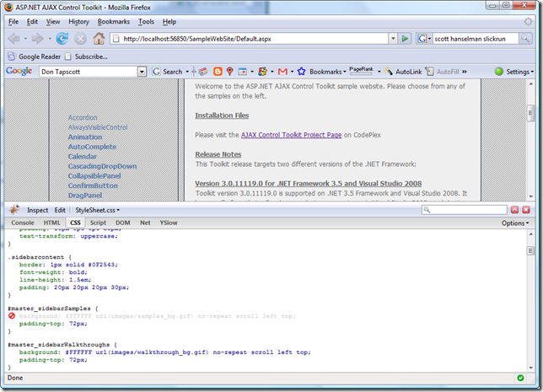This screenshot has height=392, width=543.
Task: Open the Bookmarks menu
Action: click(x=113, y=21)
